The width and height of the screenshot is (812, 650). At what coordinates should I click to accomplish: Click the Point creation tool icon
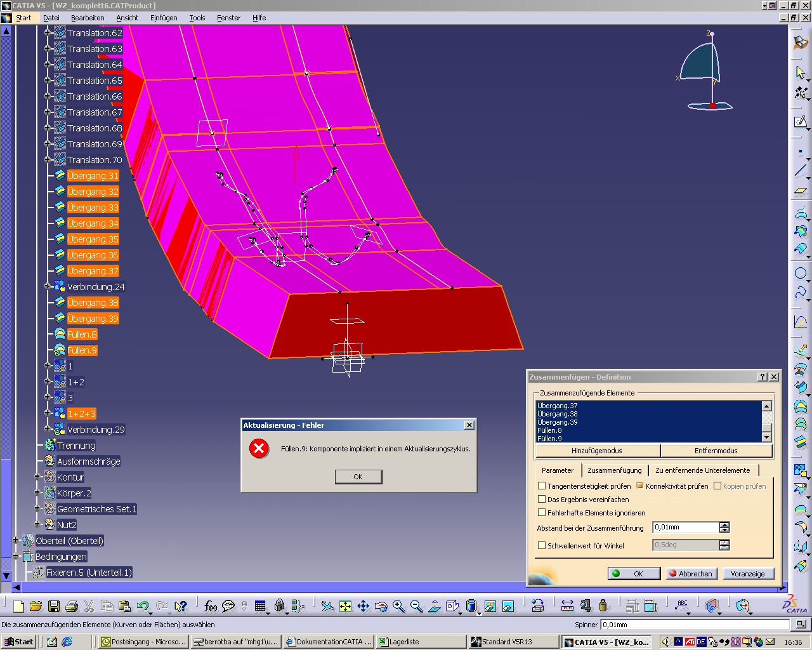click(801, 152)
